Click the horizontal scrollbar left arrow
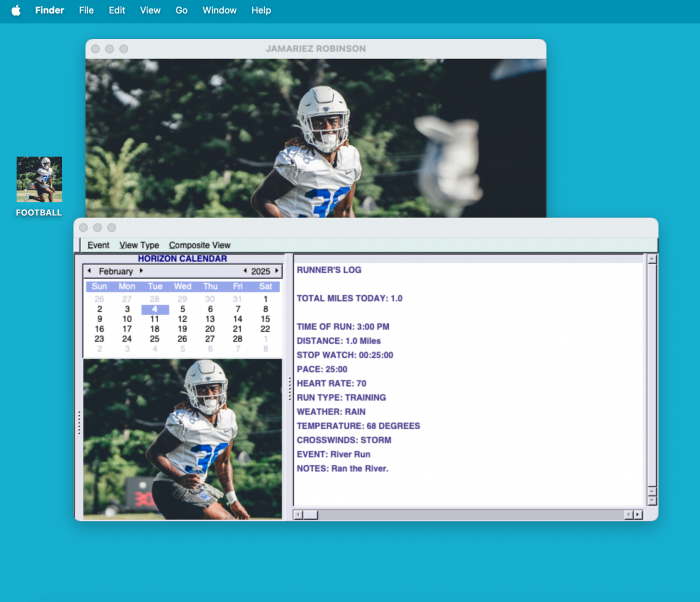Image resolution: width=700 pixels, height=602 pixels. pyautogui.click(x=297, y=514)
